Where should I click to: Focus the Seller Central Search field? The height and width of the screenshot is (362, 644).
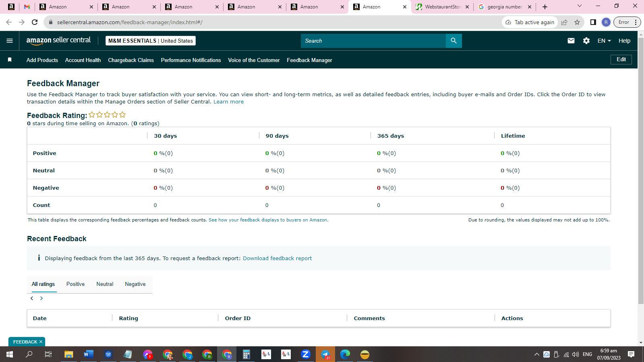(x=373, y=41)
